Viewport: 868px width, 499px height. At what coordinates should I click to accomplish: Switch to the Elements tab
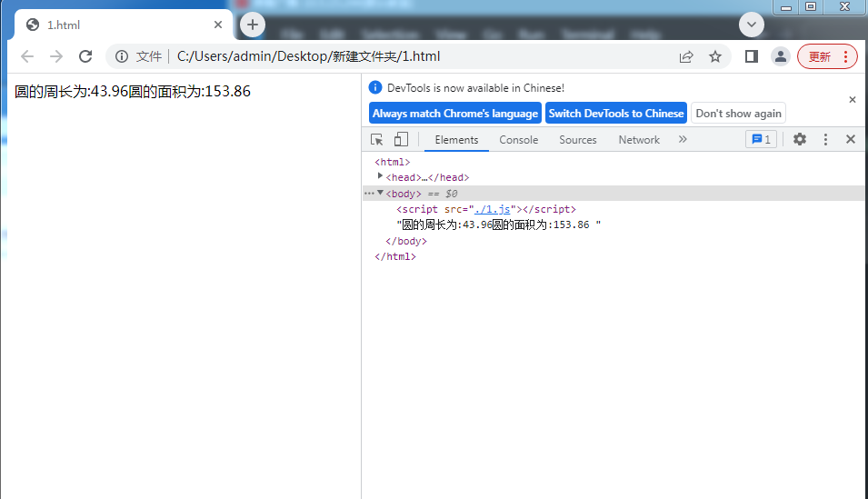click(456, 140)
